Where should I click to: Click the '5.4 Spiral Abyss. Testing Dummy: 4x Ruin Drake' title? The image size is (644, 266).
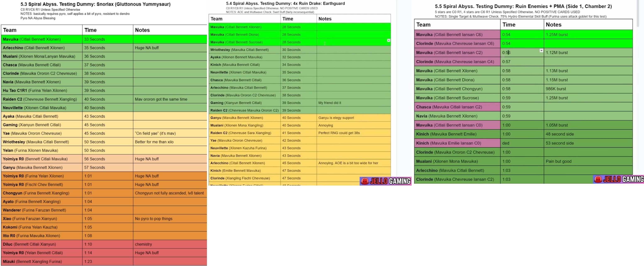(285, 4)
